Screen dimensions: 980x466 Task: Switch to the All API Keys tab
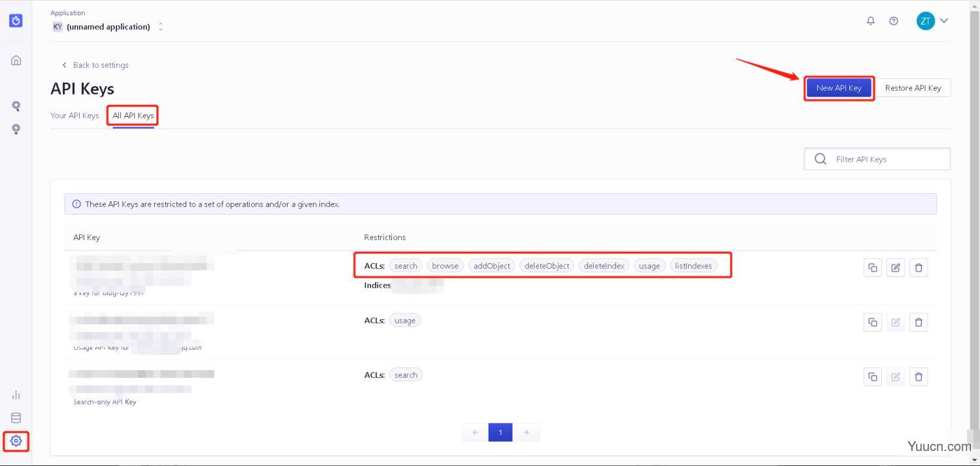(133, 116)
